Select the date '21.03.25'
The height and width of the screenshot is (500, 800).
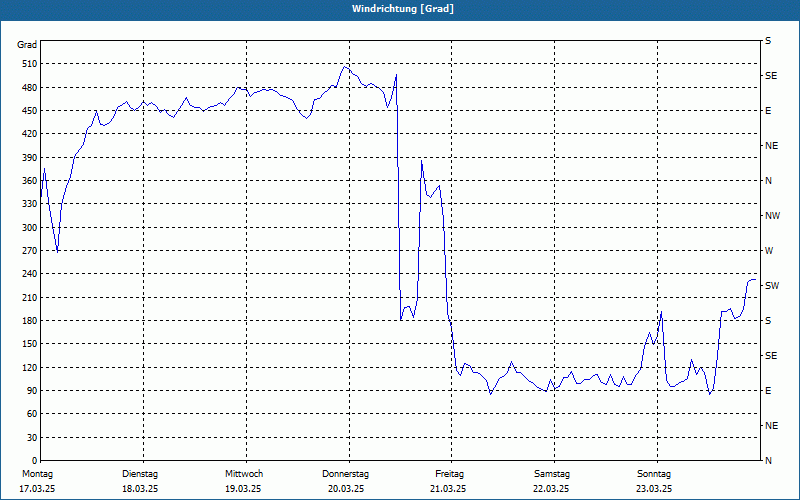(x=448, y=489)
